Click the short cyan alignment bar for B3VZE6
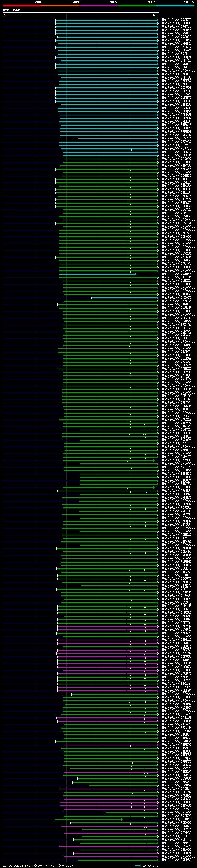 coord(118,139)
